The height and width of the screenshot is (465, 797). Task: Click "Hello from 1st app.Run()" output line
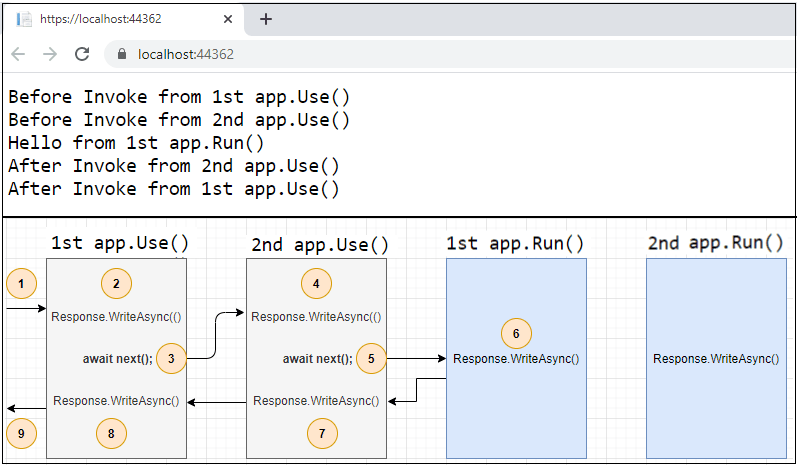pos(136,143)
